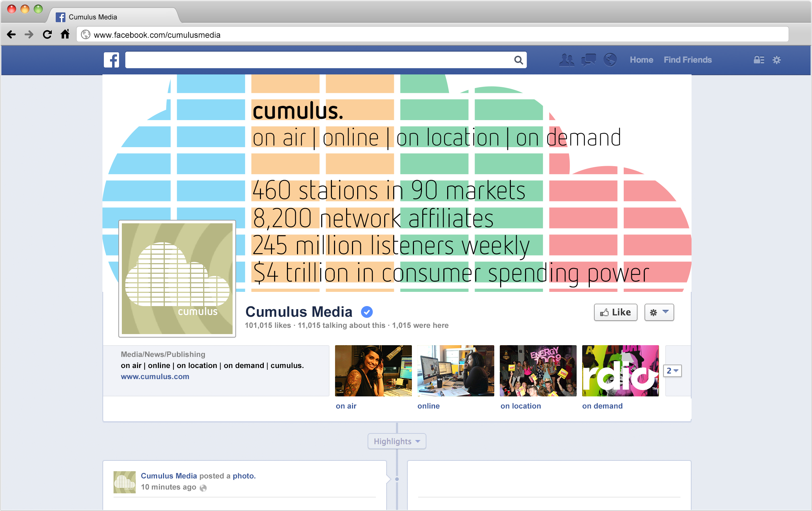This screenshot has width=812, height=511.
Task: Reload the page with the refresh icon
Action: [47, 35]
